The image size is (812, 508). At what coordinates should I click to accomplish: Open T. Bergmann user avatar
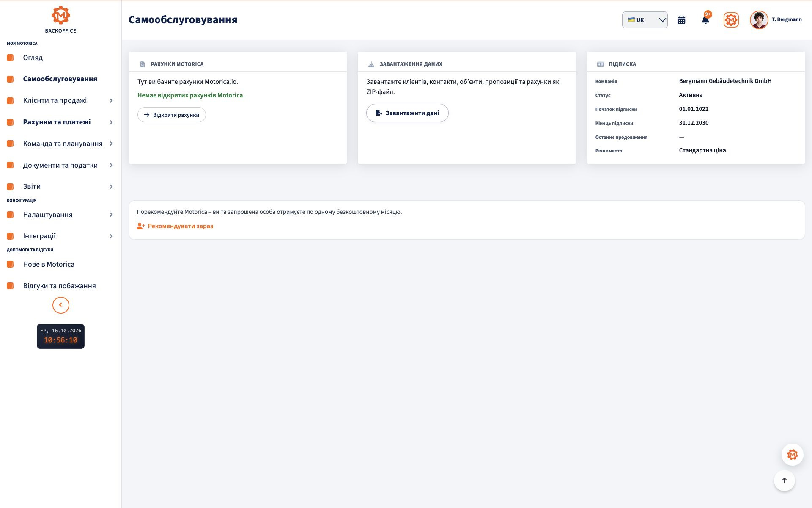pyautogui.click(x=759, y=20)
